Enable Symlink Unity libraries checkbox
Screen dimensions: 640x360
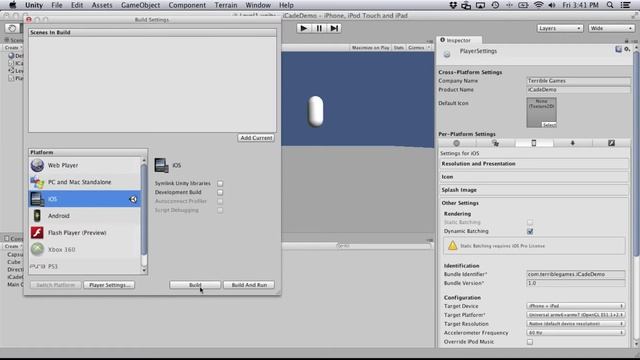tap(220, 184)
